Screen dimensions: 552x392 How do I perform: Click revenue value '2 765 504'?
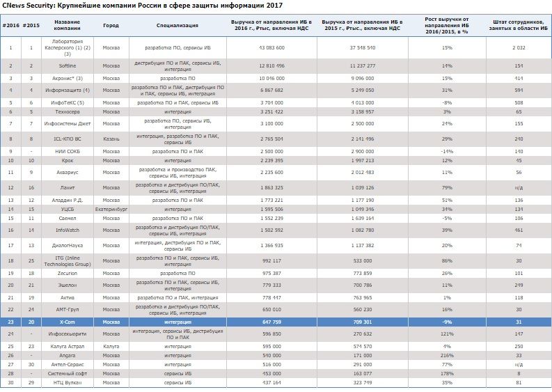pyautogui.click(x=271, y=139)
